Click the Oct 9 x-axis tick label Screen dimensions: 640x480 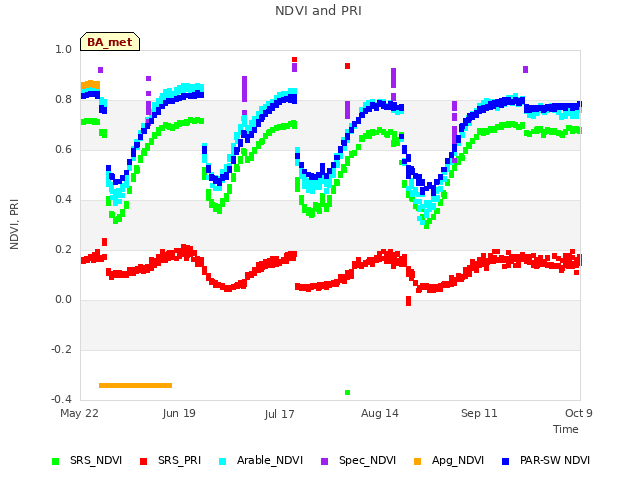[x=579, y=413]
